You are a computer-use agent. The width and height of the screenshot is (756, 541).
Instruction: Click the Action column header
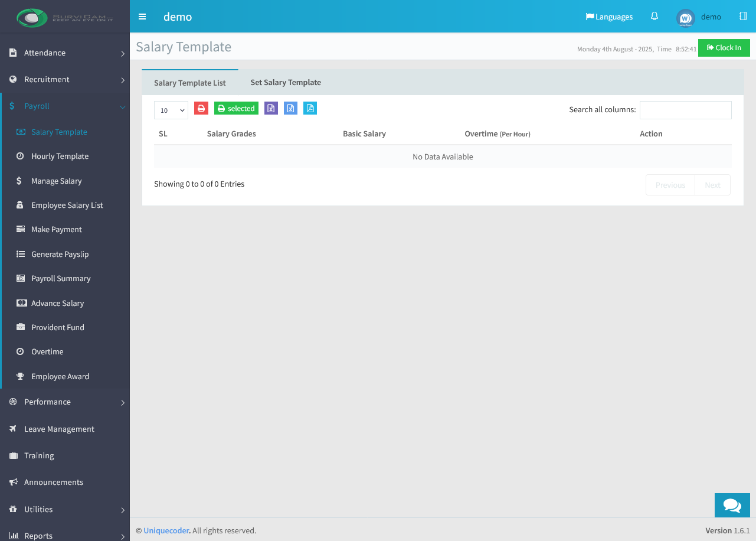click(651, 134)
